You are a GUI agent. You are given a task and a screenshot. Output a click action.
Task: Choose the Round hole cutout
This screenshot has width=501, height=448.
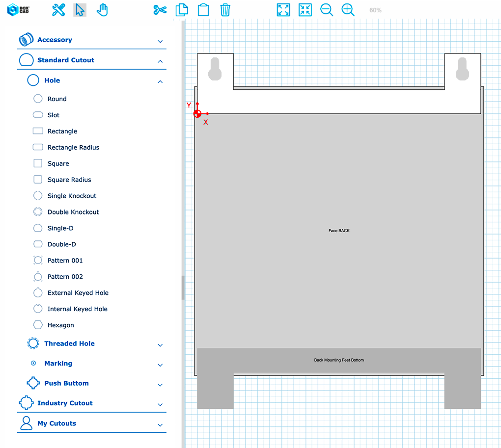(56, 99)
